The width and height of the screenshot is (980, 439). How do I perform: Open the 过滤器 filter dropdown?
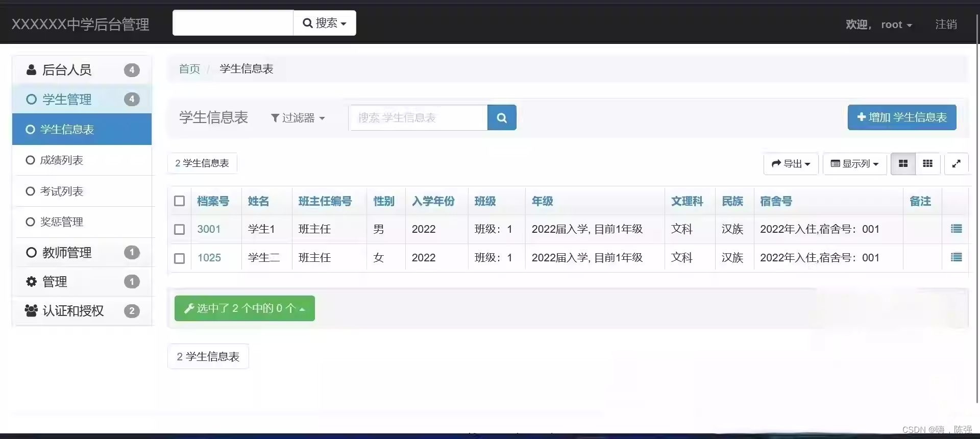click(x=298, y=118)
